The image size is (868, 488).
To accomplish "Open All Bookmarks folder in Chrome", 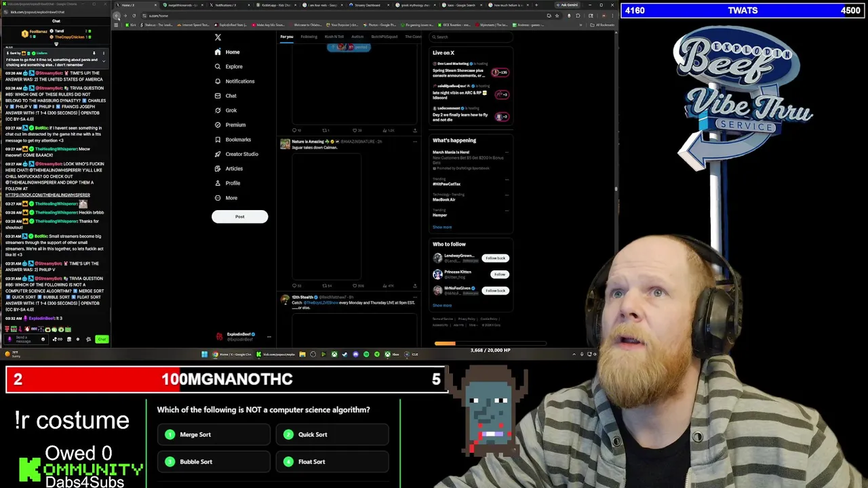I will [x=604, y=24].
